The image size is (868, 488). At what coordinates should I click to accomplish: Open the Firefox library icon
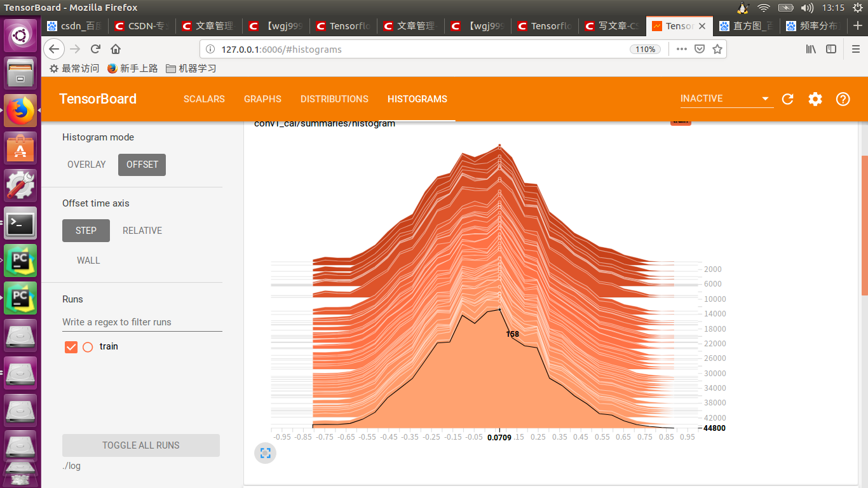tap(811, 49)
